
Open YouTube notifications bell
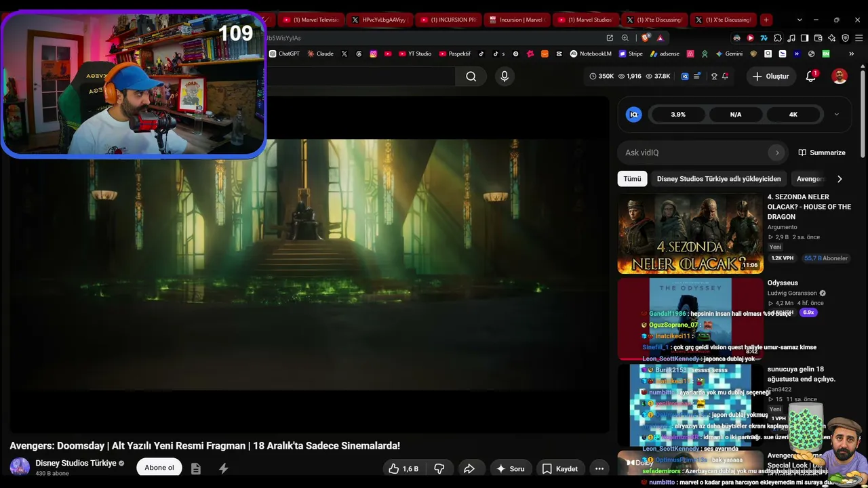click(x=810, y=77)
